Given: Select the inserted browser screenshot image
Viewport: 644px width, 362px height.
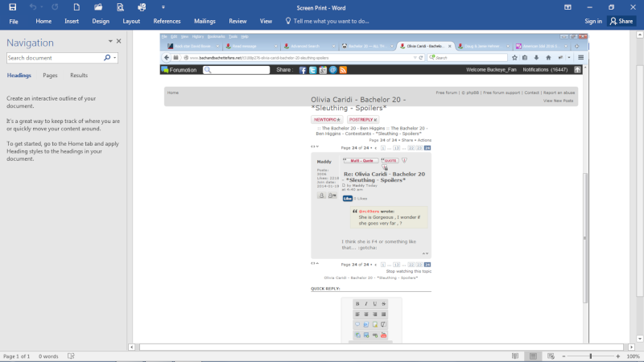Looking at the screenshot, I should 374,188.
